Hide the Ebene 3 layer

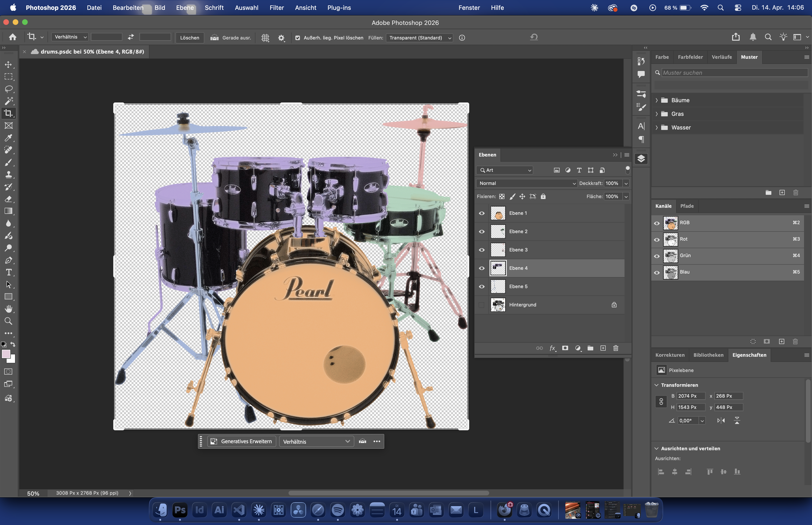pyautogui.click(x=481, y=250)
